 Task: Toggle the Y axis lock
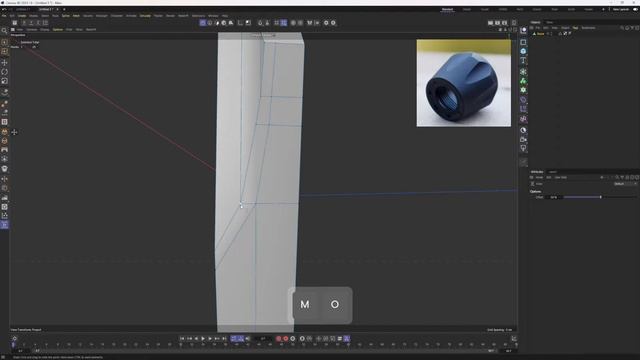(x=31, y=23)
